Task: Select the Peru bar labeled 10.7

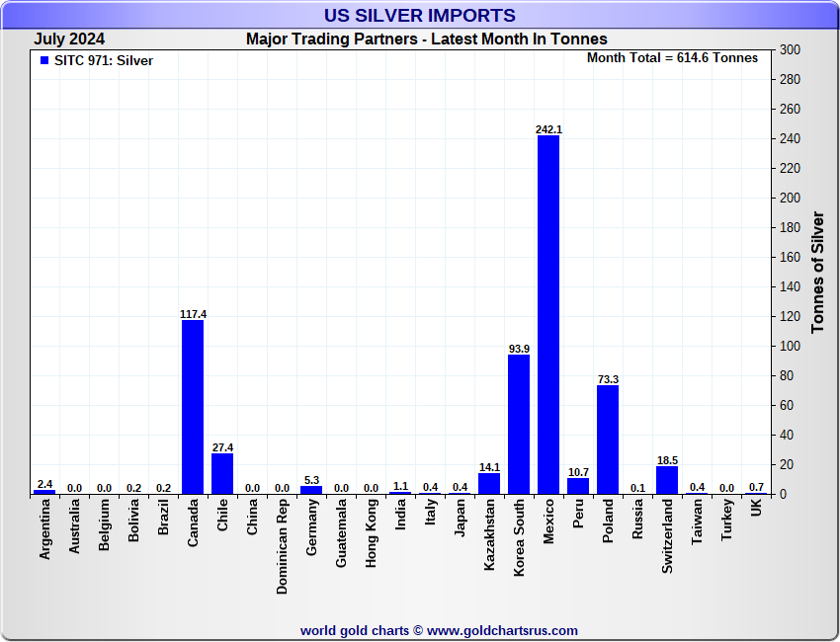Action: (578, 486)
